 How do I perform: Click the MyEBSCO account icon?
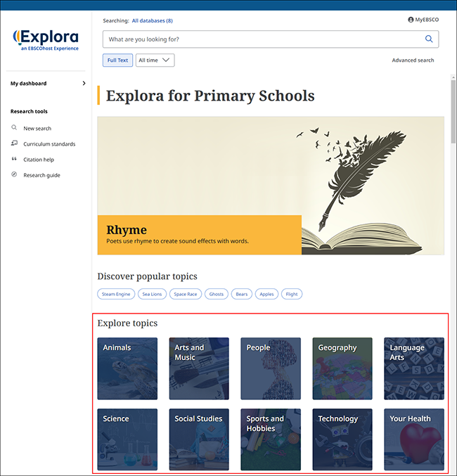[x=411, y=20]
